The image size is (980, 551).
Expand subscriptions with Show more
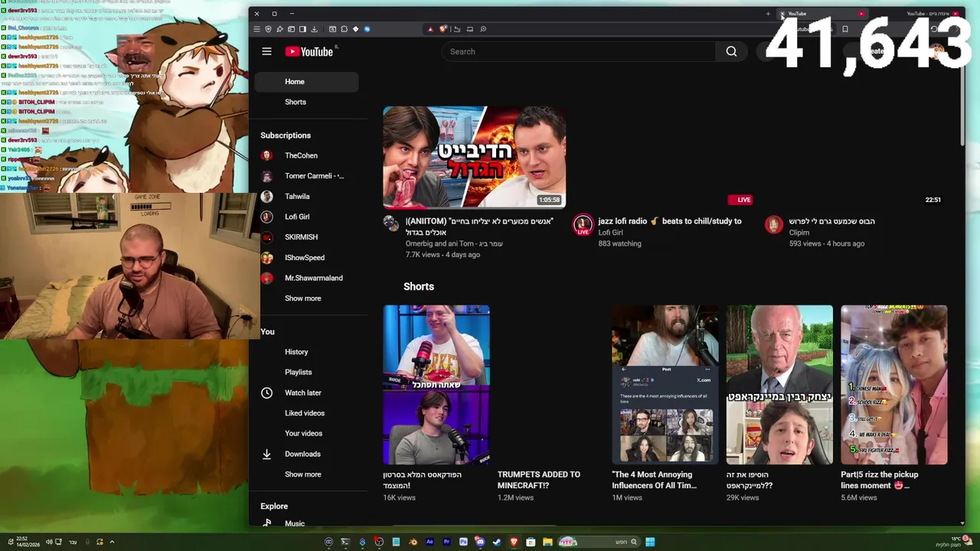(x=303, y=298)
